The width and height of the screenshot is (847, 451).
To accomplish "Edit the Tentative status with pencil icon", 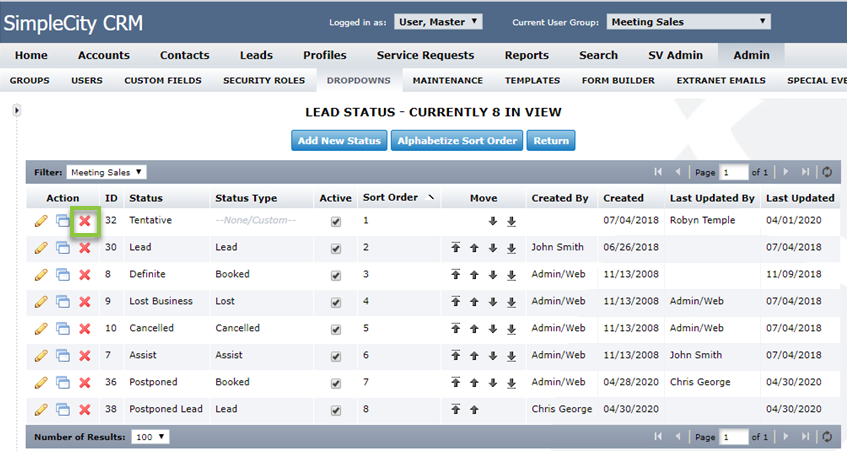I will (41, 221).
